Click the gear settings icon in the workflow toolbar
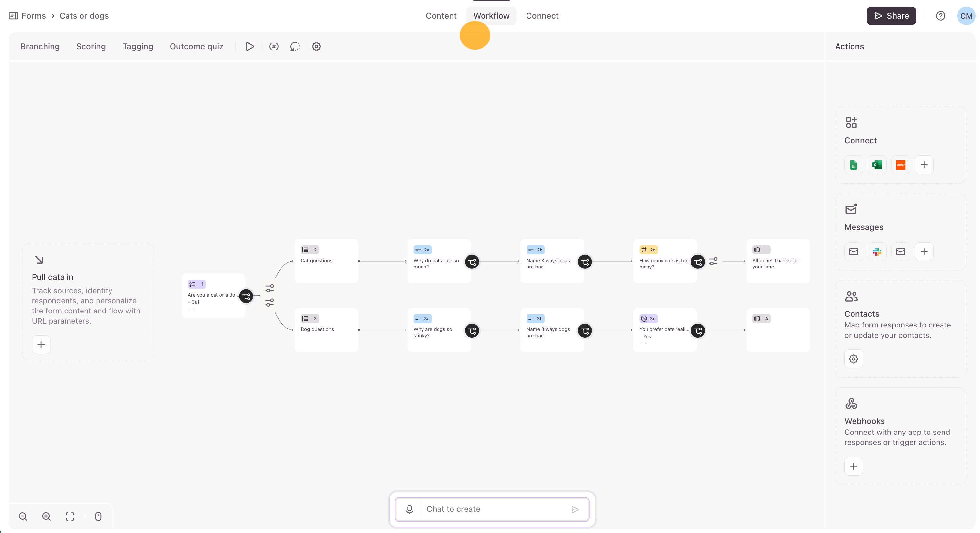 point(316,46)
